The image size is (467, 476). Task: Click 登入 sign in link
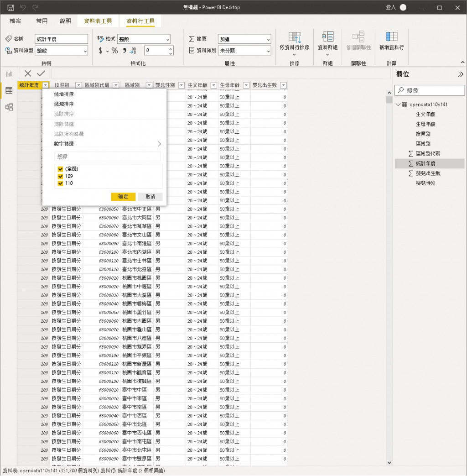tap(391, 7)
